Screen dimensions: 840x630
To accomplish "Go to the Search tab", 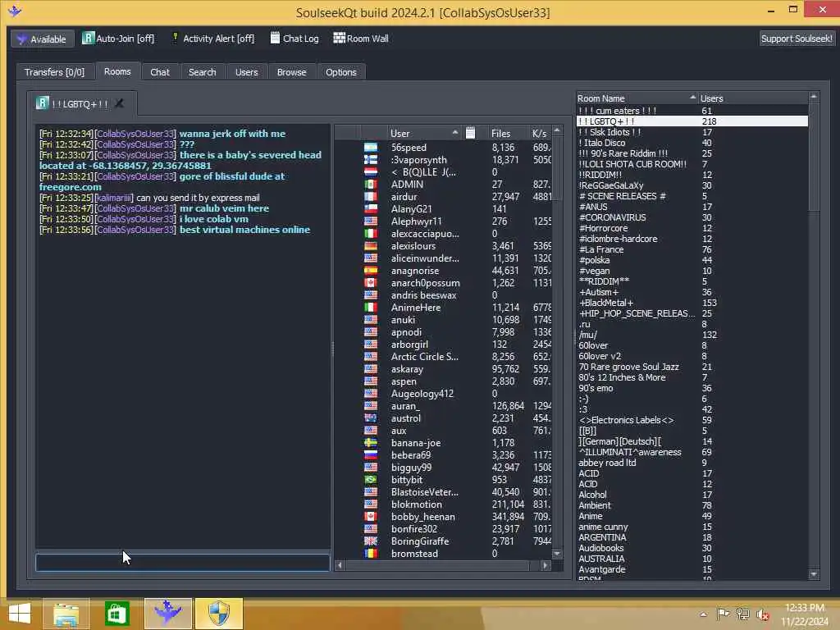I will [202, 72].
